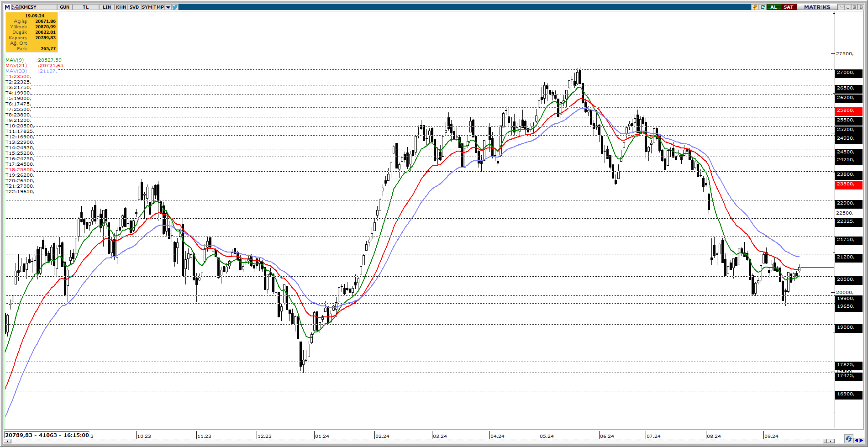Toggle the LIN scale button
Image resolution: width=868 pixels, height=447 pixels.
point(107,7)
